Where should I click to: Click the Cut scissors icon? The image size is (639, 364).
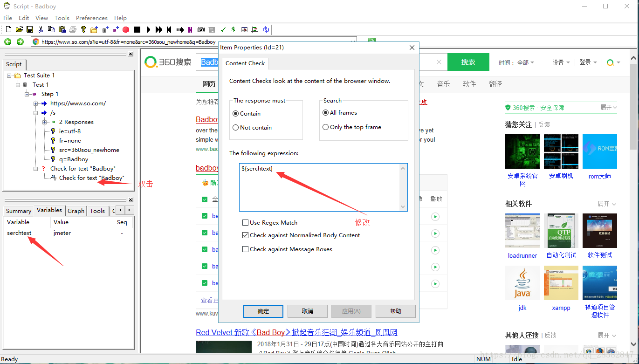(41, 29)
